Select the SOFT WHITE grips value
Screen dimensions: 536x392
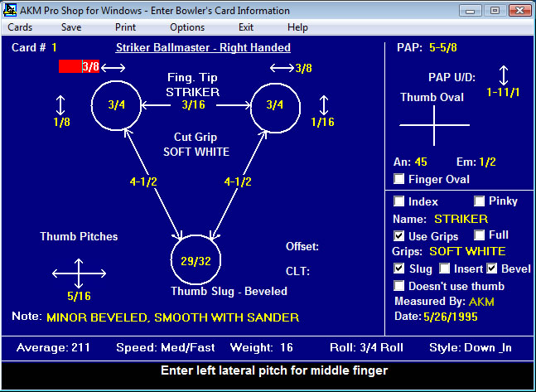(x=467, y=250)
